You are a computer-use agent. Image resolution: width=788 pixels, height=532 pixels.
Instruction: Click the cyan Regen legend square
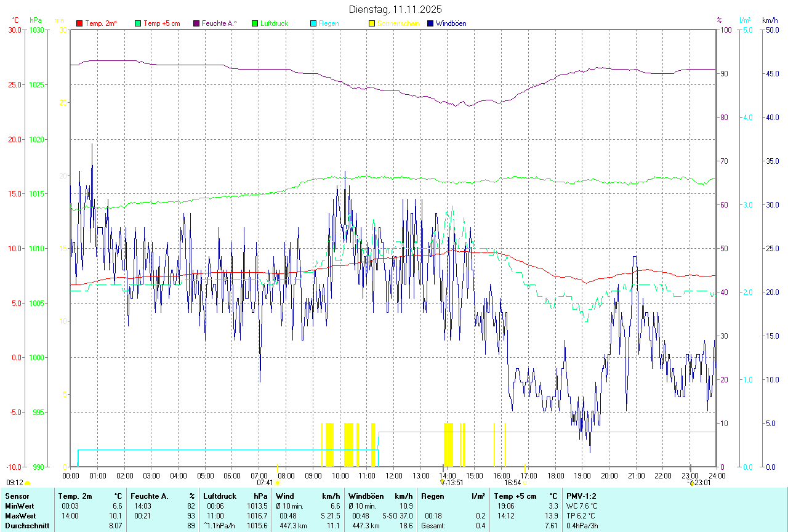313,23
